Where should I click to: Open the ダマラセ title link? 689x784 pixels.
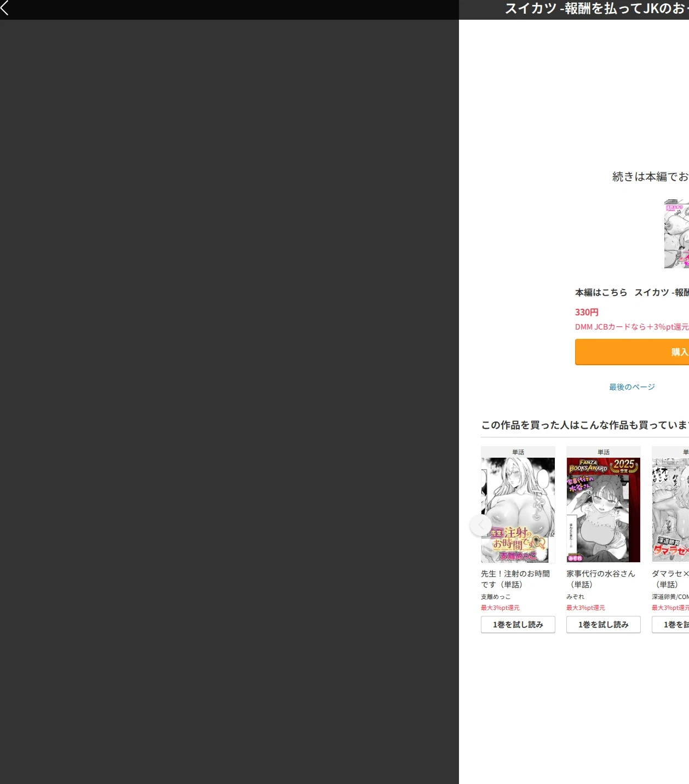point(670,579)
